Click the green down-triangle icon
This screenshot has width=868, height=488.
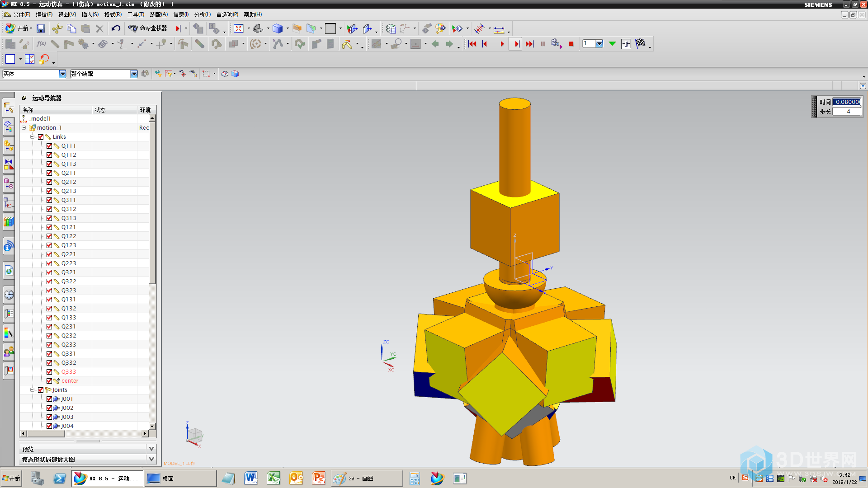pyautogui.click(x=612, y=43)
